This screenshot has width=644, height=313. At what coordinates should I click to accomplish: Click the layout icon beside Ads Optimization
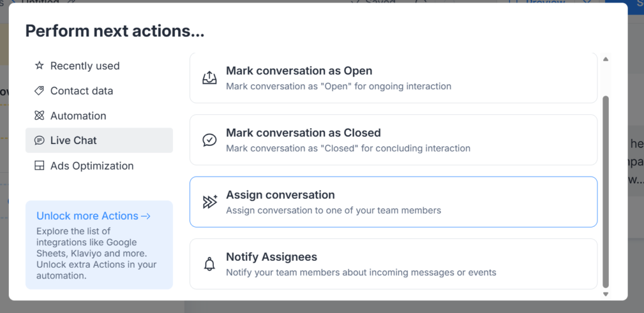(x=39, y=166)
